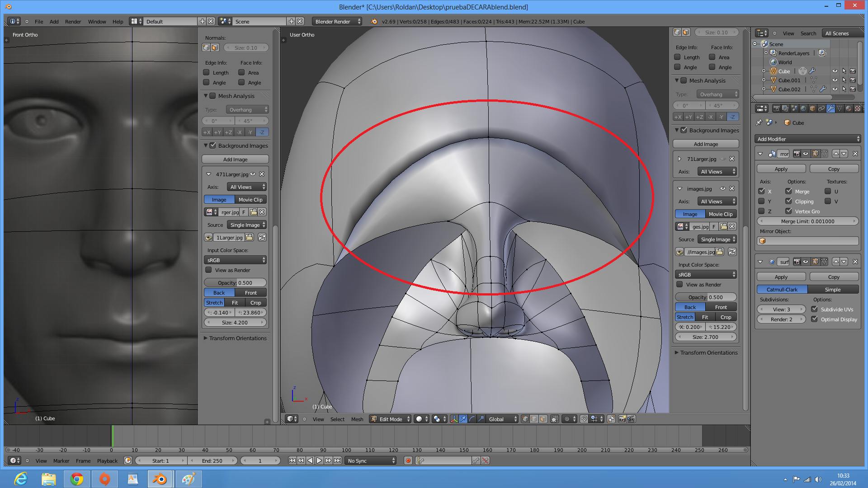Image resolution: width=868 pixels, height=488 pixels.
Task: Open the Render menu
Action: point(72,21)
